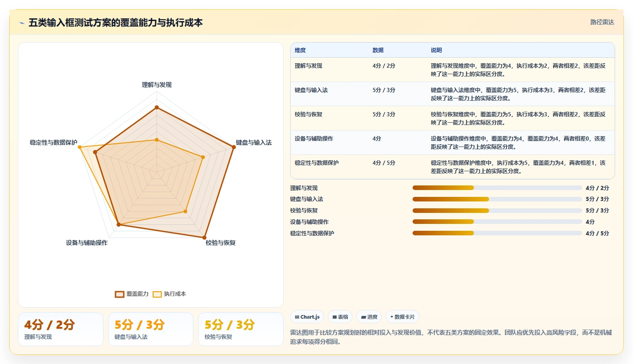633x364 pixels.
Task: Click the 校验与恢复 radar axis label
Action: [x=220, y=243]
